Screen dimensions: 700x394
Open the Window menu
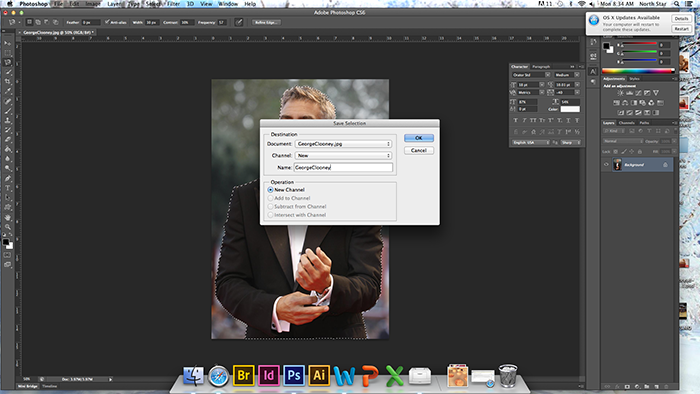click(x=228, y=4)
